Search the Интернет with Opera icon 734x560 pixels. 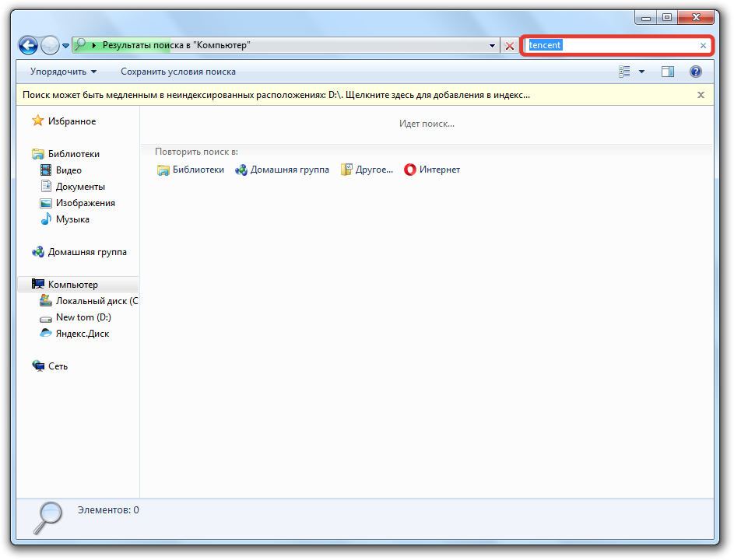tap(432, 170)
